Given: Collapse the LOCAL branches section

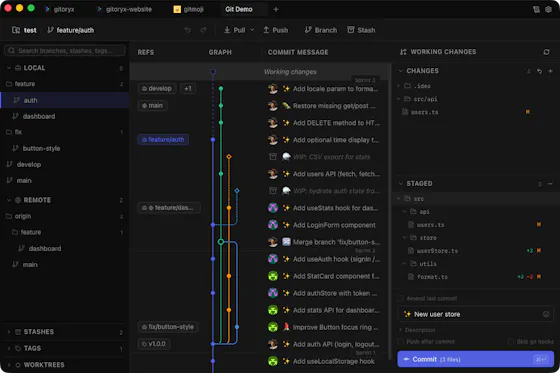Looking at the screenshot, I should [x=9, y=68].
